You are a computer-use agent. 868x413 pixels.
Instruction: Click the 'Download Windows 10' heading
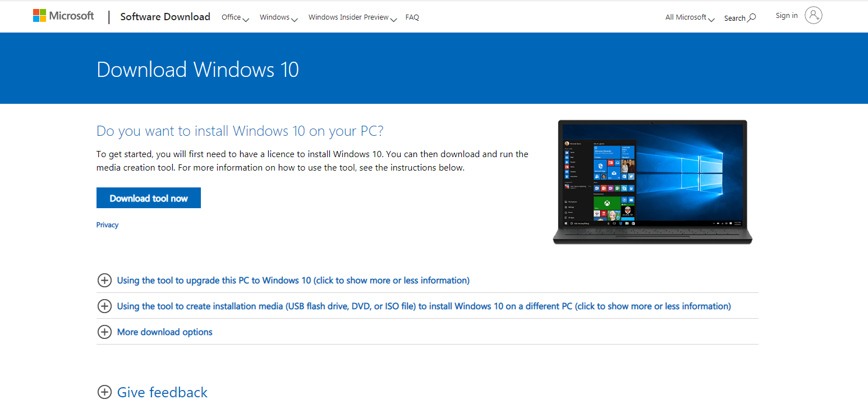point(198,70)
